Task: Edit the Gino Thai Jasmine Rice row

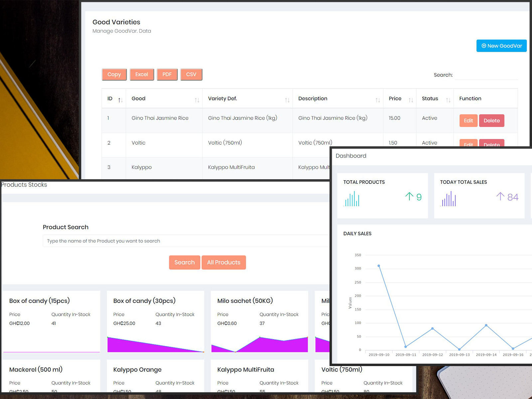Action: tap(468, 121)
